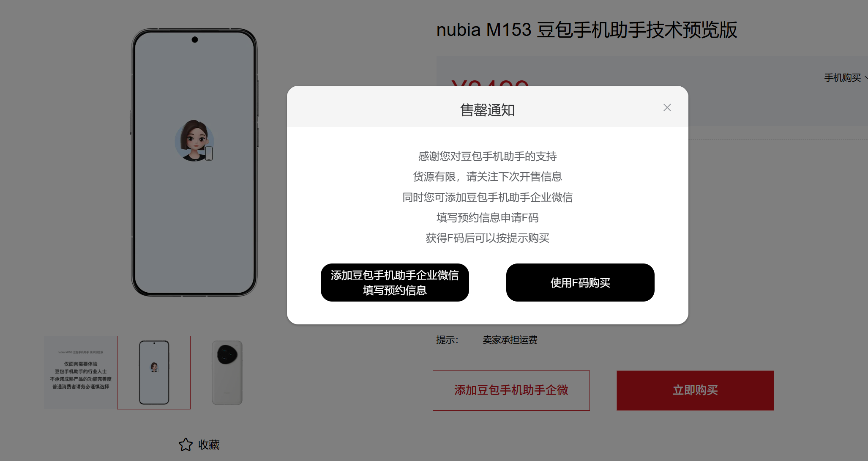Click the 收藏 star icon
868x461 pixels.
coord(186,445)
